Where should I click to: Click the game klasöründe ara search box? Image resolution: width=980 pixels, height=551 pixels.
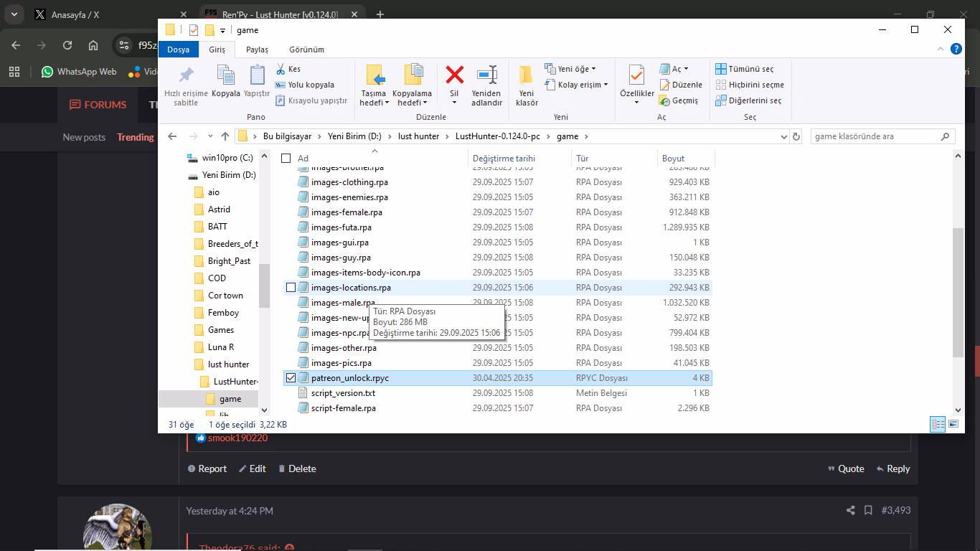[x=874, y=136]
